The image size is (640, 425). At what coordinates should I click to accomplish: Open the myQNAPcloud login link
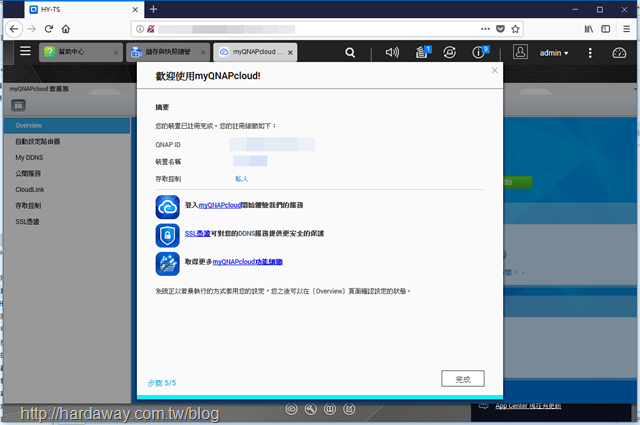click(x=220, y=205)
